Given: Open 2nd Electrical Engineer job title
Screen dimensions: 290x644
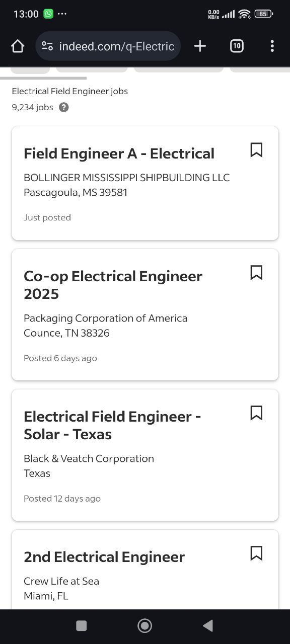Looking at the screenshot, I should click(x=104, y=557).
